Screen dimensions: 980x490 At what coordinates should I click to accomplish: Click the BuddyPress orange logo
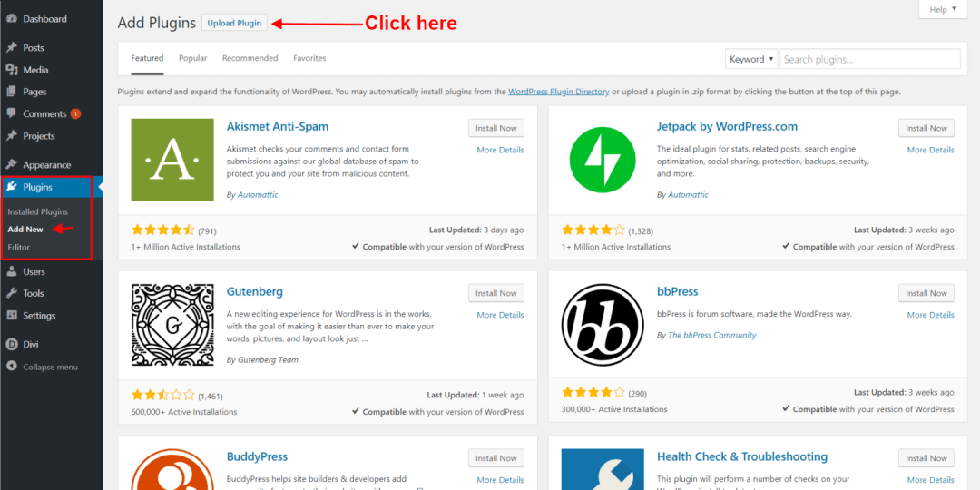tap(171, 469)
